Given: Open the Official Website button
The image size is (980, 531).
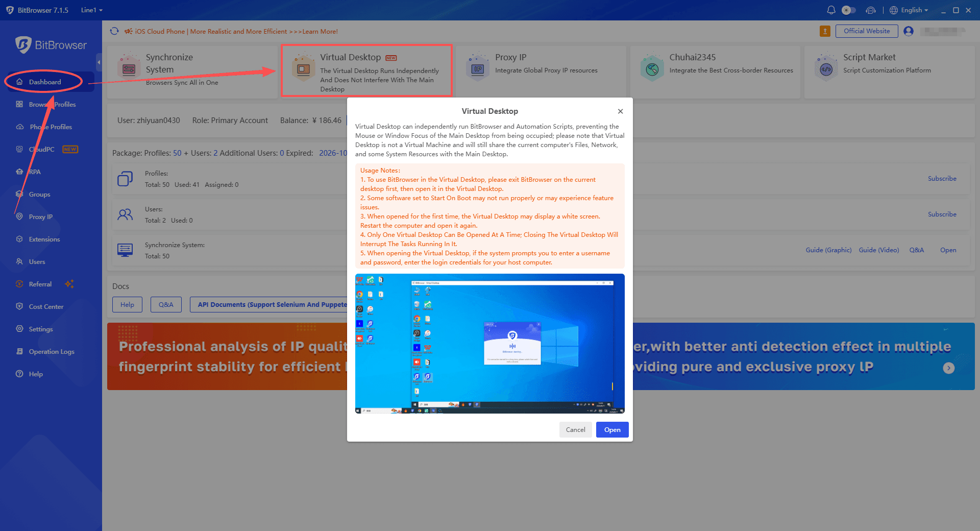Looking at the screenshot, I should [x=867, y=31].
